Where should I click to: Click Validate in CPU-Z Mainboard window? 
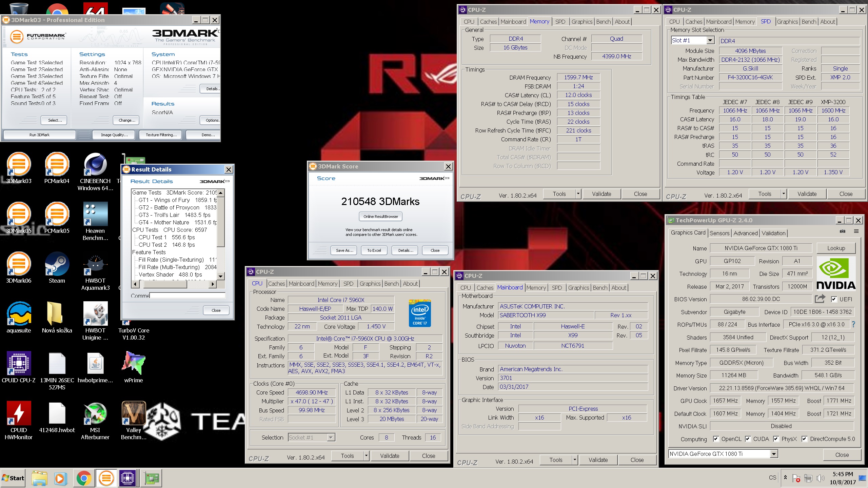598,460
